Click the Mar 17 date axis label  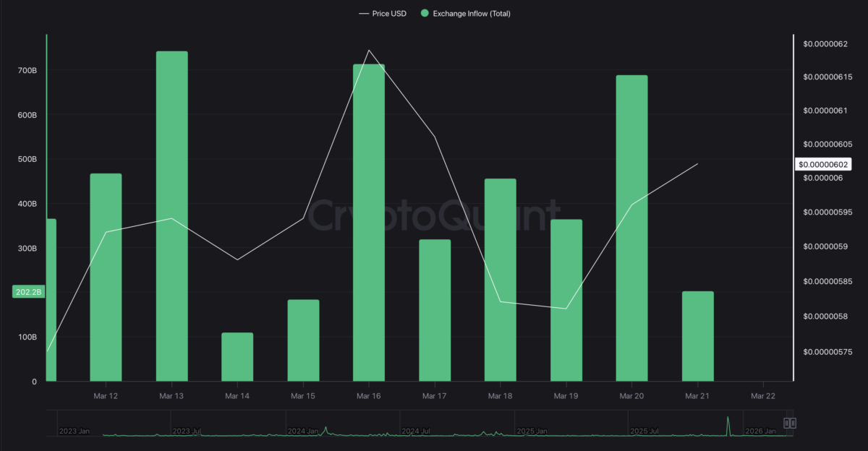coord(435,396)
